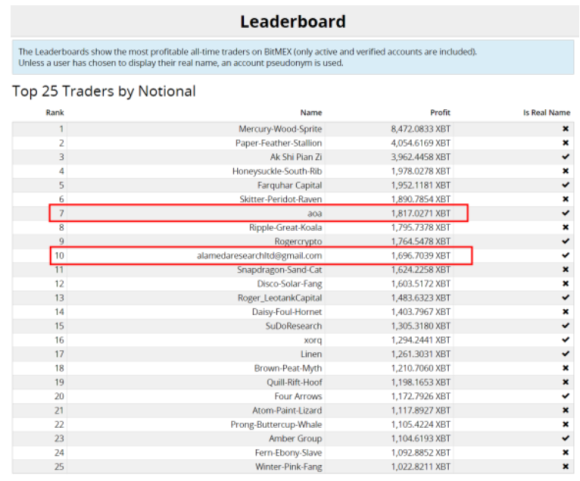This screenshot has height=481, width=580.
Task: Click profit value 1,696.7039 XBT
Action: coord(421,256)
